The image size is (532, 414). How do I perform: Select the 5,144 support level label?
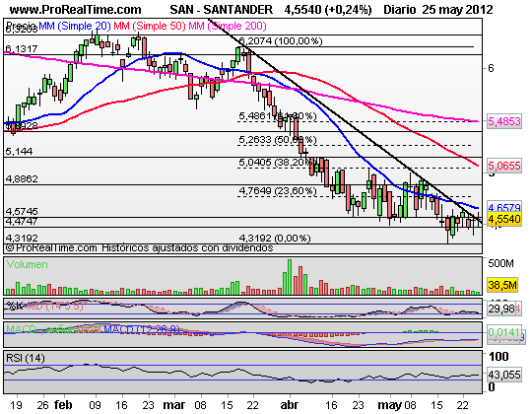pyautogui.click(x=20, y=152)
